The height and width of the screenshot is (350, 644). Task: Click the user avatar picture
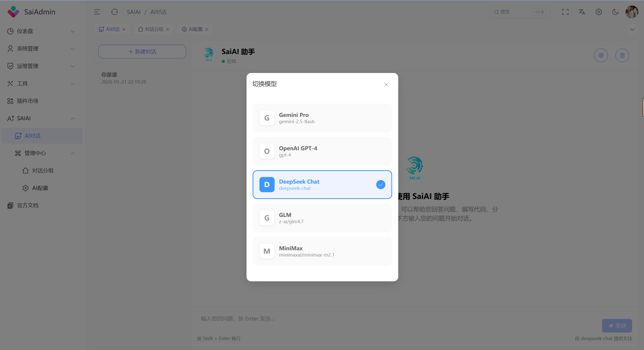(632, 12)
